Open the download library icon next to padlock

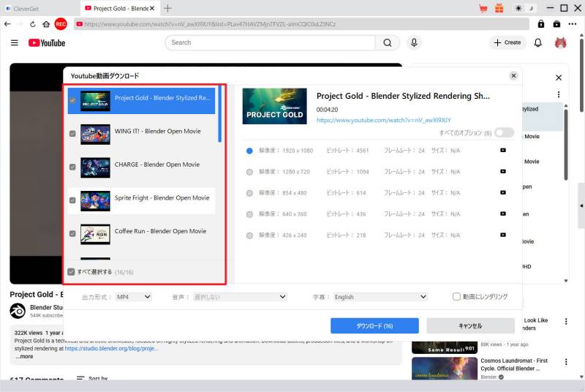tap(556, 24)
